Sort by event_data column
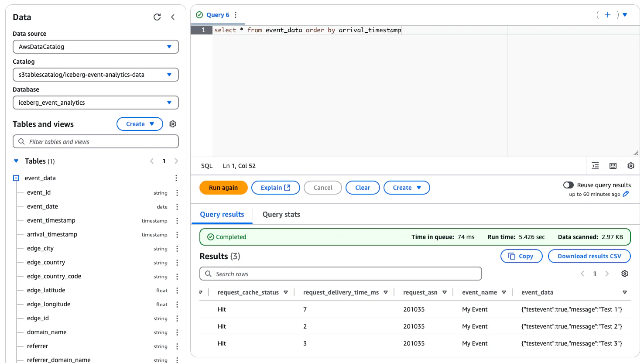This screenshot has width=644, height=363. click(x=625, y=292)
